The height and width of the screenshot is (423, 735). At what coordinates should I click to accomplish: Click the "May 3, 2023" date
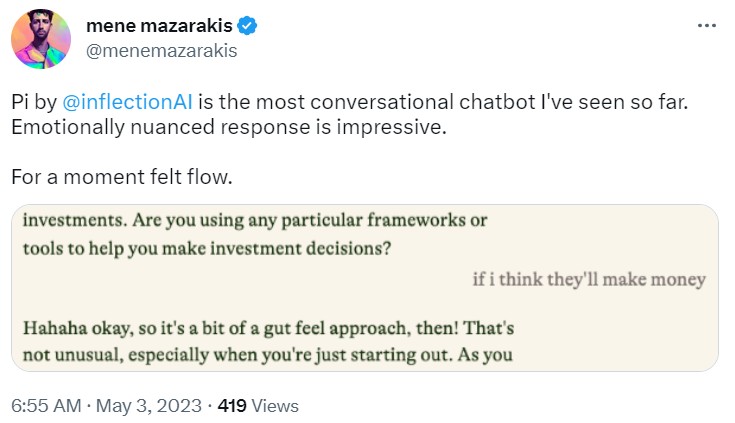tap(148, 406)
